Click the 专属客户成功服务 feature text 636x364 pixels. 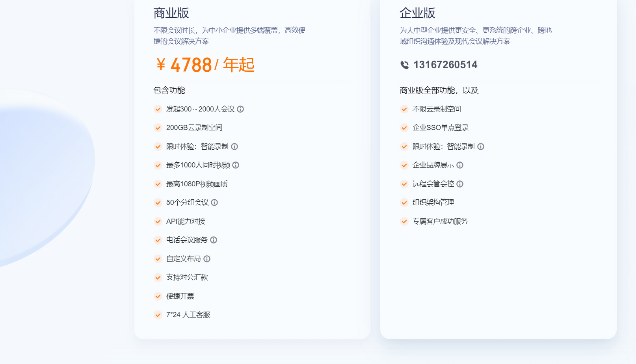pos(440,221)
